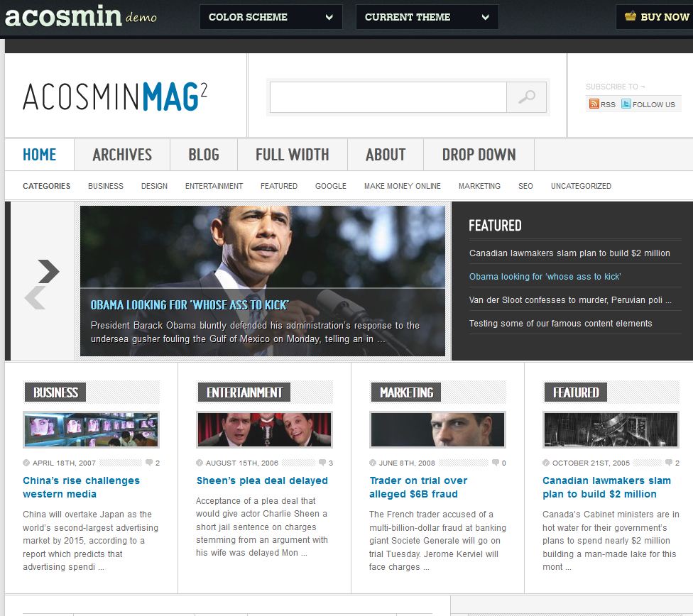Click the AcosminMag2 site logo
693x616 pixels.
[x=115, y=96]
